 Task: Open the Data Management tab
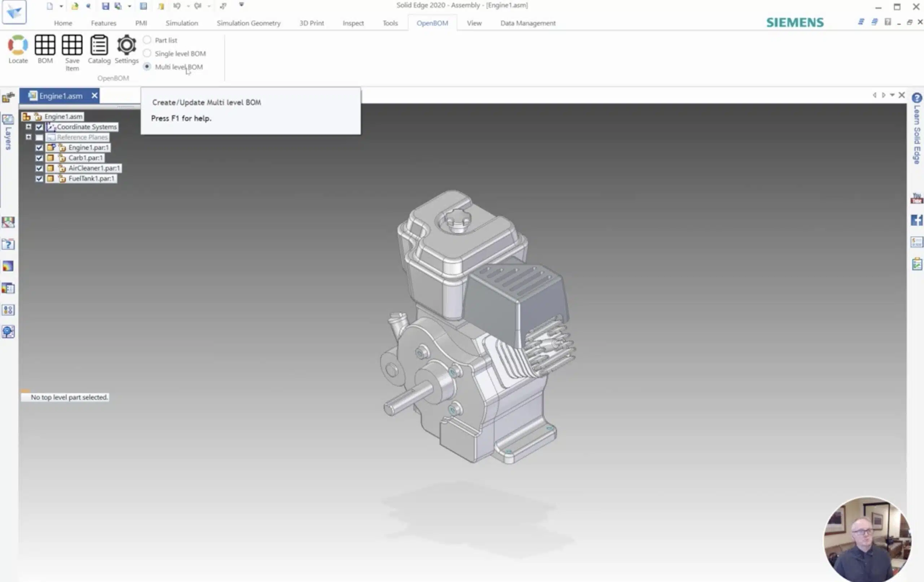[528, 23]
